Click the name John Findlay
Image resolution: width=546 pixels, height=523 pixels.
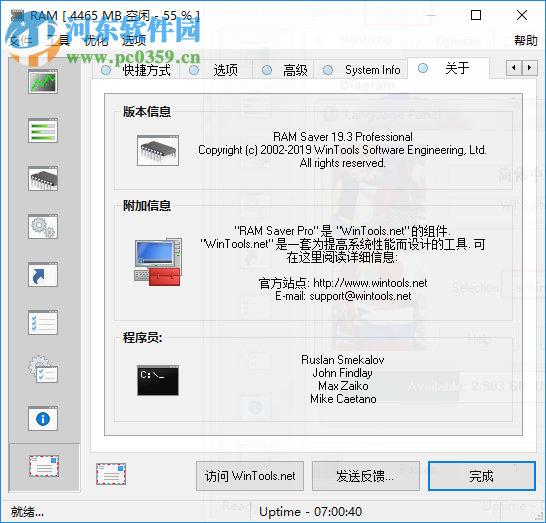[343, 373]
